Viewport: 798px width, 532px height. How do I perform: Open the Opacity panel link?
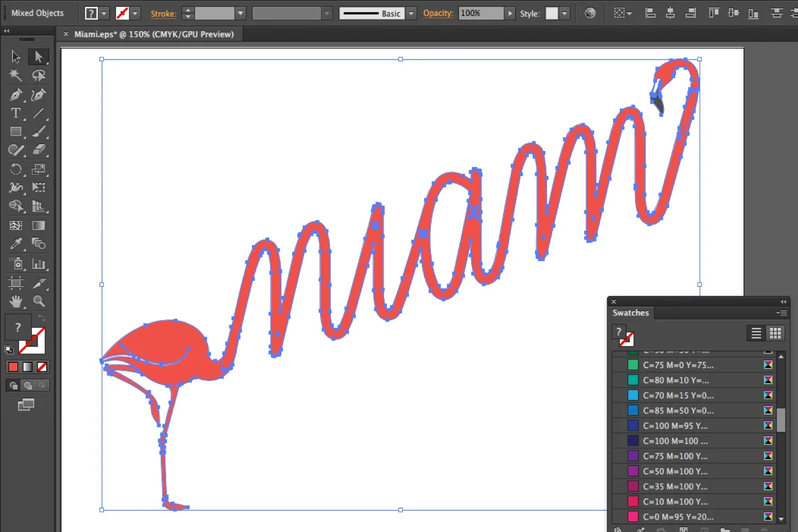pyautogui.click(x=438, y=13)
